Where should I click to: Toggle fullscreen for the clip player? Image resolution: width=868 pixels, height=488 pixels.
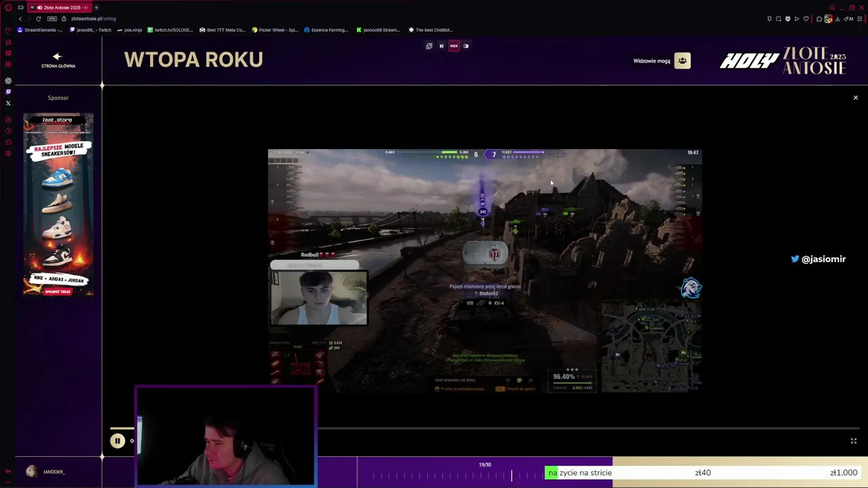pyautogui.click(x=854, y=441)
